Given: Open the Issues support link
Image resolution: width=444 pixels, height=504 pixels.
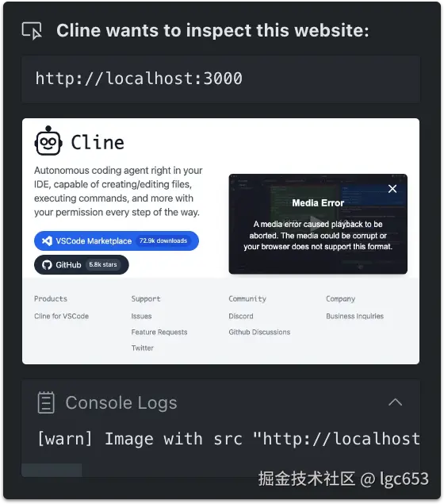Looking at the screenshot, I should (x=141, y=316).
